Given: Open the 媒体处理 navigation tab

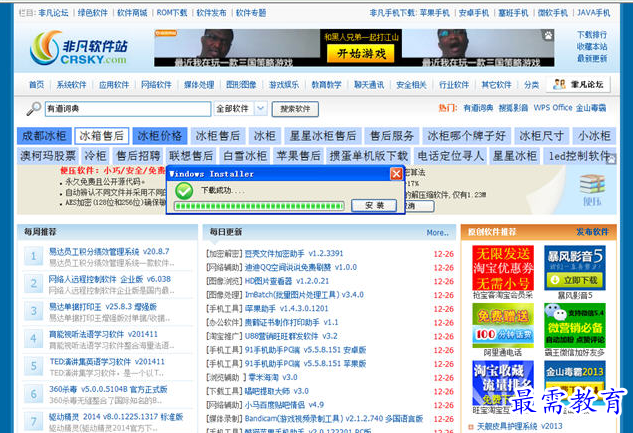Looking at the screenshot, I should click(x=199, y=85).
